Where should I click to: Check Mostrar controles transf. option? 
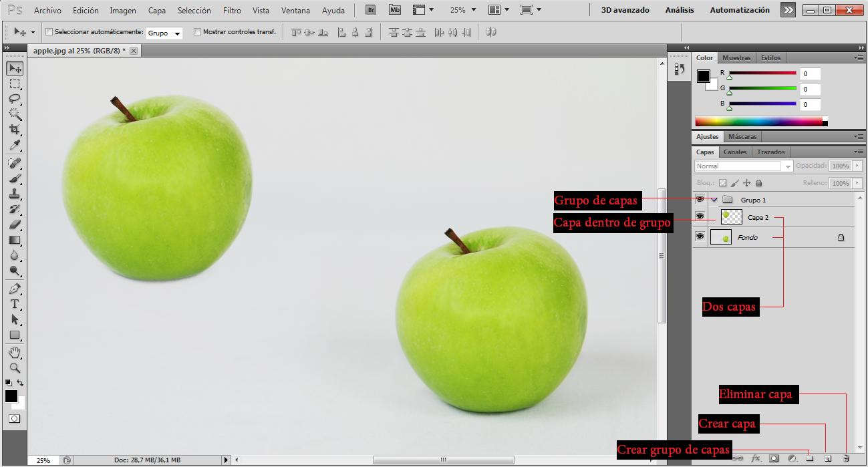(x=198, y=31)
